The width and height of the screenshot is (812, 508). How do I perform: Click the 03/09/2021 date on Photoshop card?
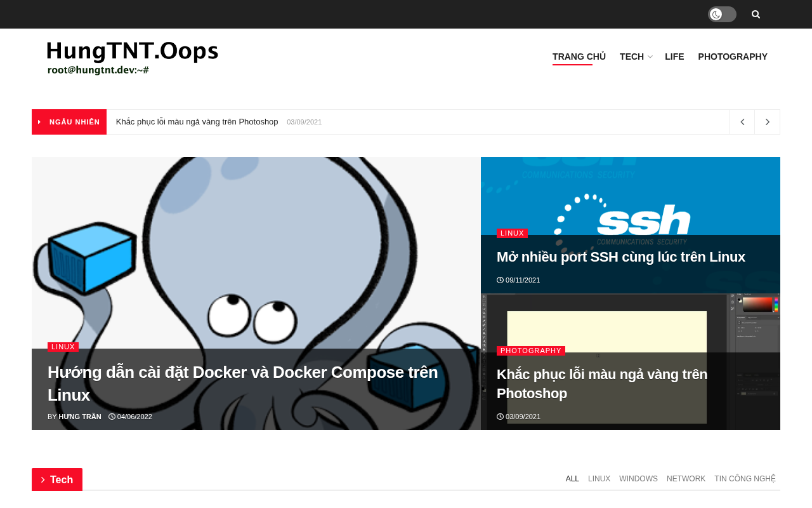click(x=518, y=417)
